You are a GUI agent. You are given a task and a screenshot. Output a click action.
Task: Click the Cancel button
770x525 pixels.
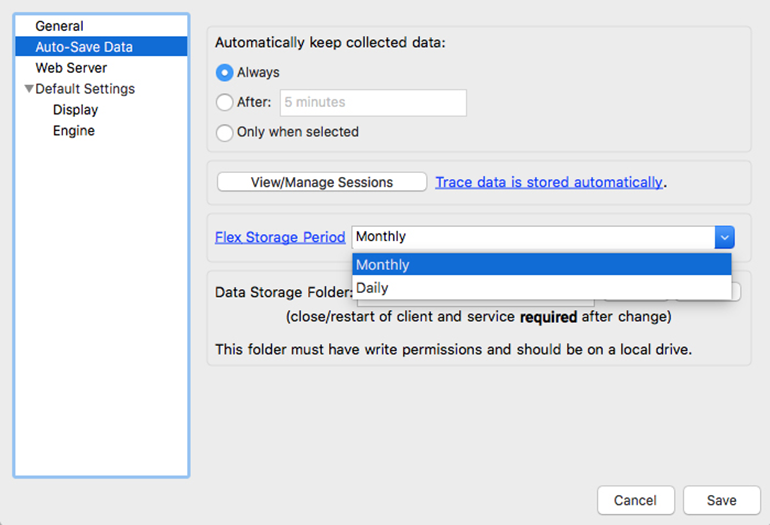[636, 500]
